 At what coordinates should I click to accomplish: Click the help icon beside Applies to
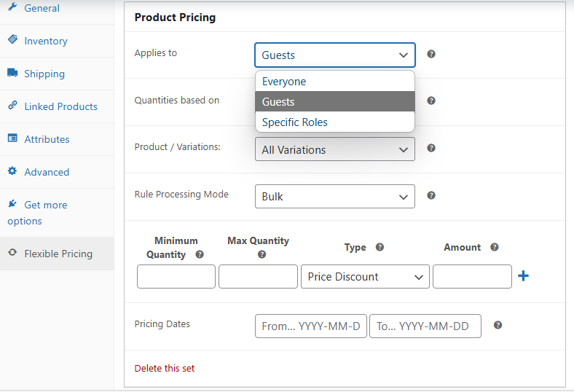pyautogui.click(x=431, y=55)
